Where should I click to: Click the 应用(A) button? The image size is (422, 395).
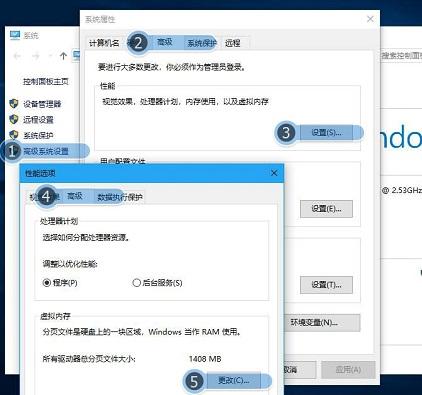[348, 370]
